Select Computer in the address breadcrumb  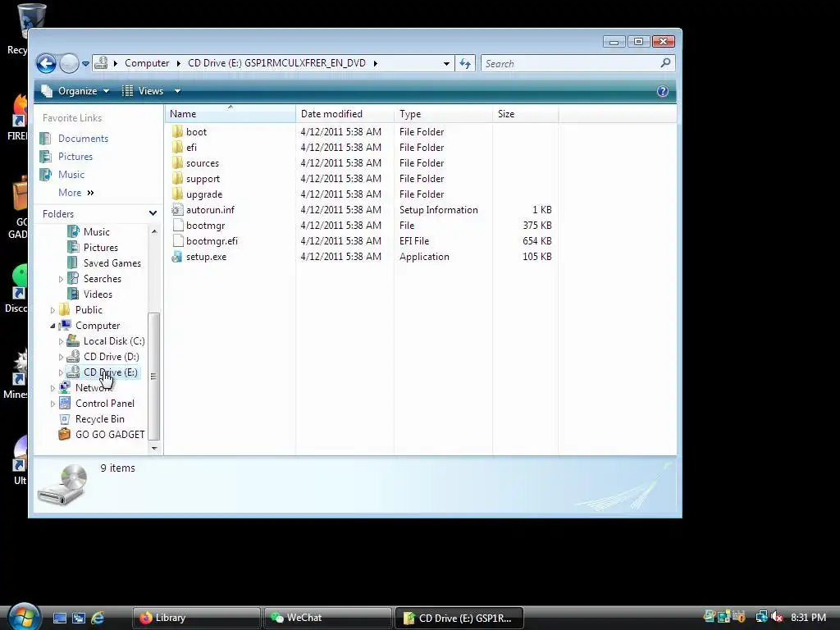(x=147, y=63)
